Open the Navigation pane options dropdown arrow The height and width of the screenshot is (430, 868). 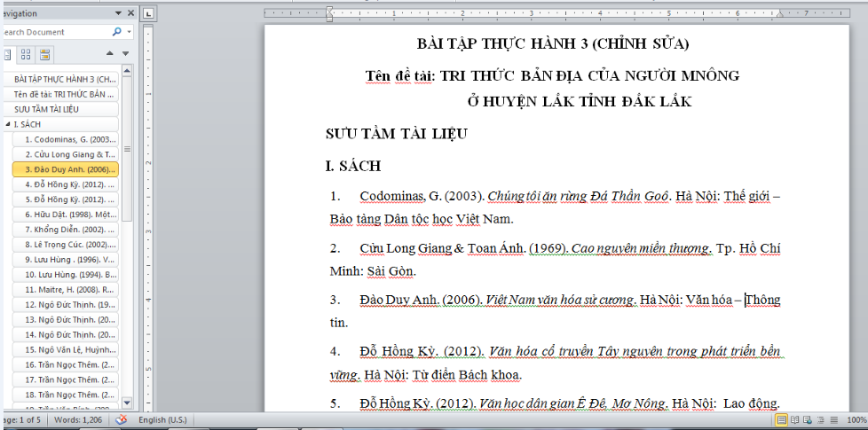click(118, 13)
